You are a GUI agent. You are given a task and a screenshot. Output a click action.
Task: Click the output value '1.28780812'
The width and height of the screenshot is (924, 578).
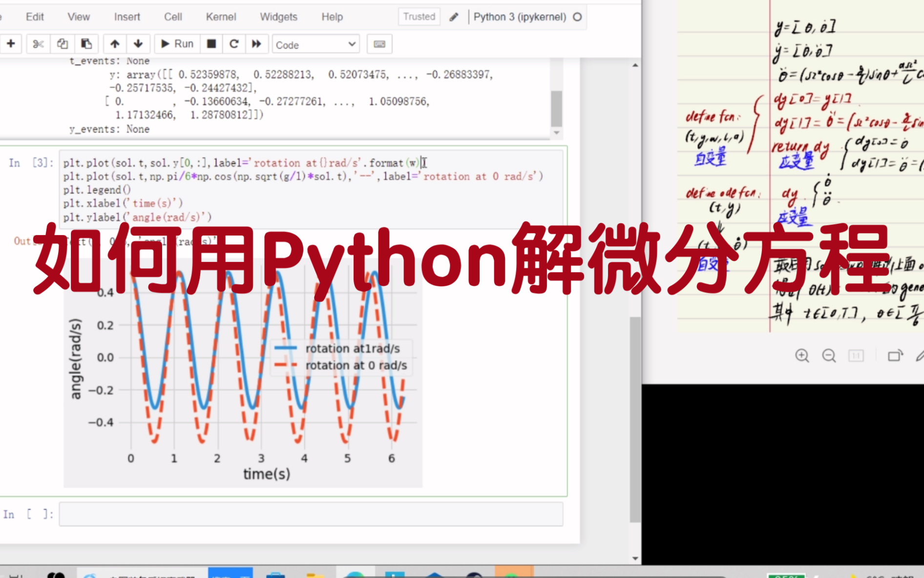coord(220,115)
